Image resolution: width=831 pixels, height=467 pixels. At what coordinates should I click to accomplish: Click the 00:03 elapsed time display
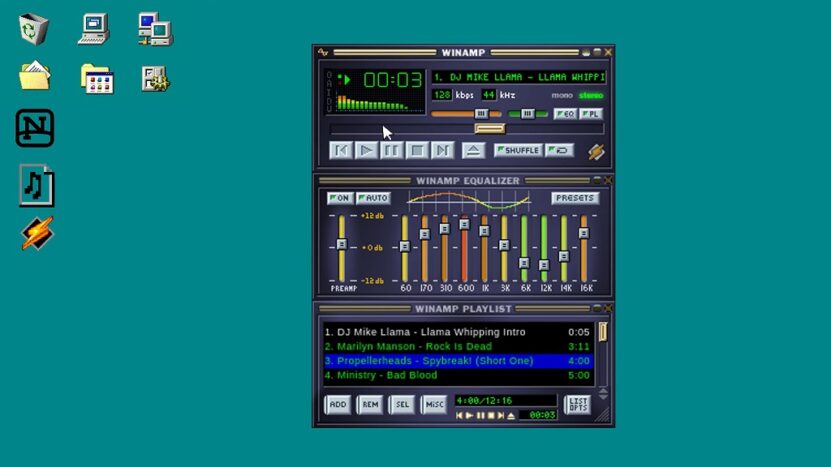click(392, 80)
